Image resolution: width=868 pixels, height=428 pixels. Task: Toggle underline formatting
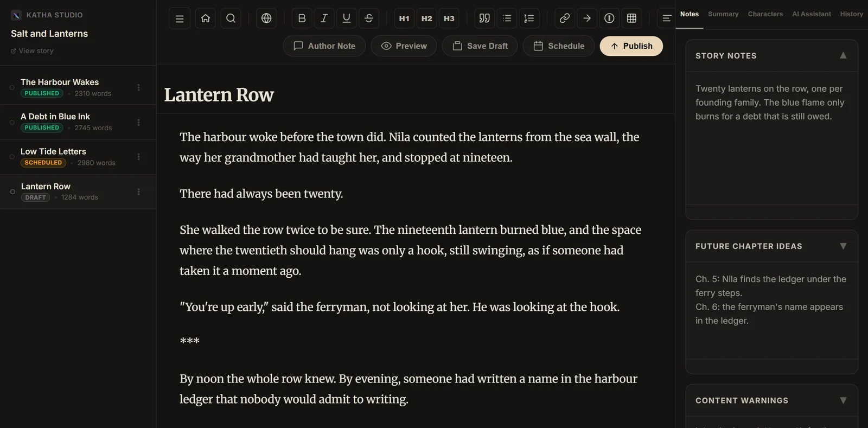click(x=347, y=18)
